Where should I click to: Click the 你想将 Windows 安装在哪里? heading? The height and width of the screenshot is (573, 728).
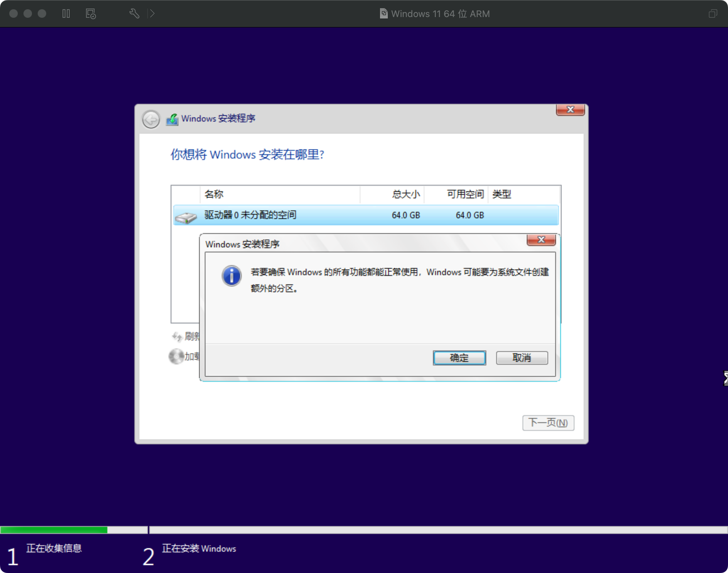pyautogui.click(x=247, y=155)
